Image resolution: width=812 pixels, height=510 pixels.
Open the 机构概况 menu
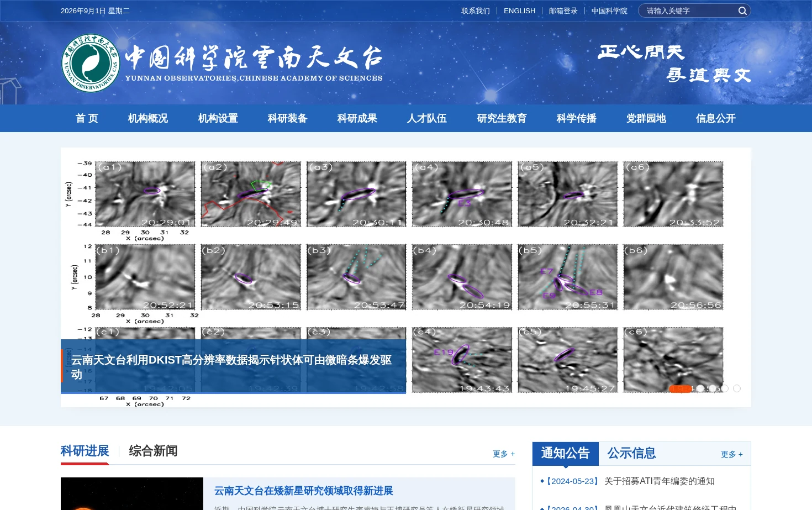coord(147,118)
